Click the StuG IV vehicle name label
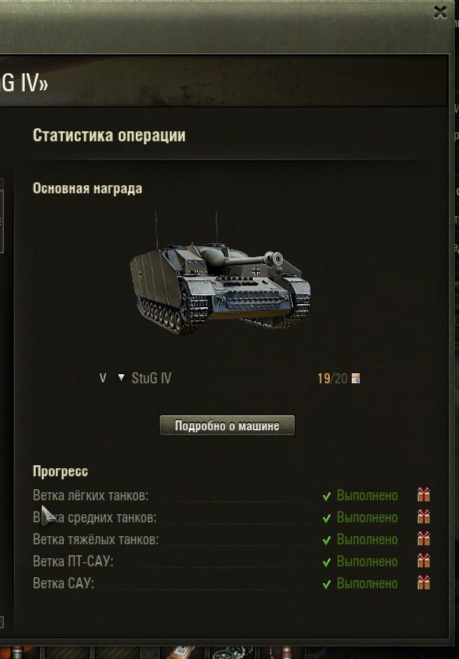This screenshot has height=659, width=459. point(151,378)
